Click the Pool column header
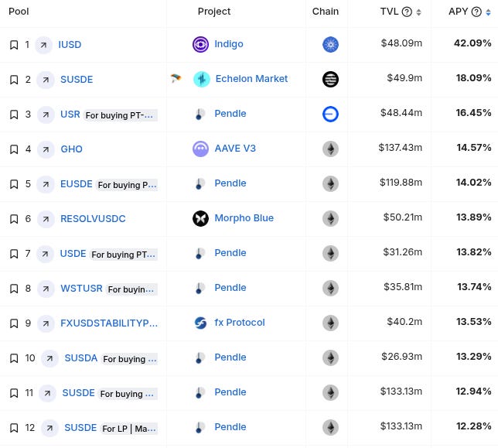The height and width of the screenshot is (448, 498). [19, 12]
